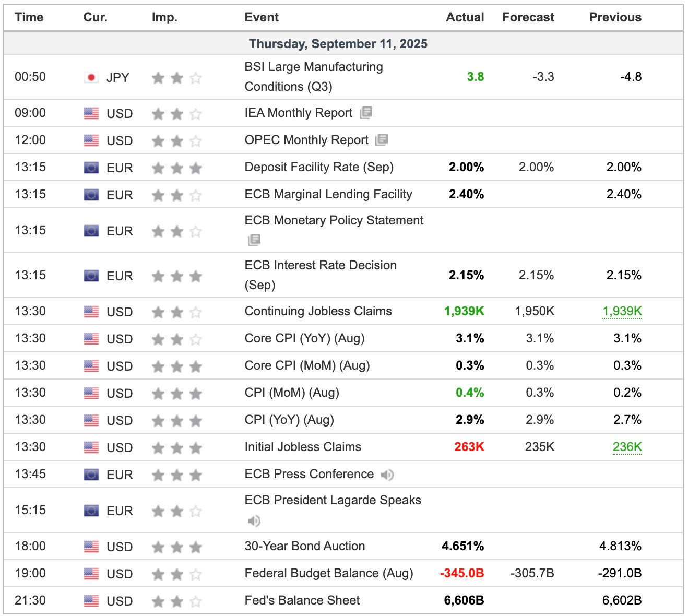
Task: Click the red actual value 263K
Action: click(x=469, y=447)
